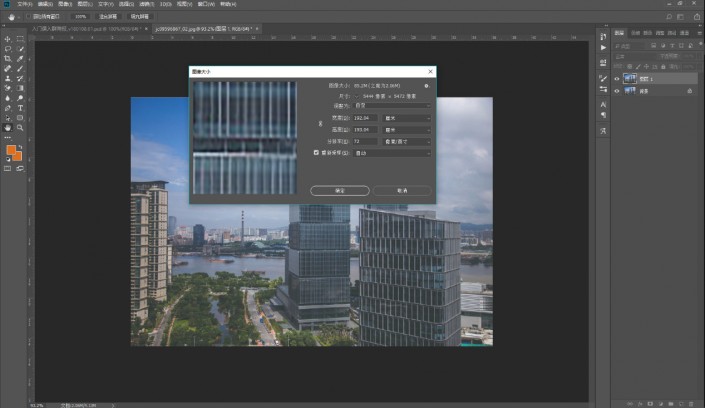Switch to the jc09596867_02.jpg document tab
705x408 pixels.
[x=206, y=29]
